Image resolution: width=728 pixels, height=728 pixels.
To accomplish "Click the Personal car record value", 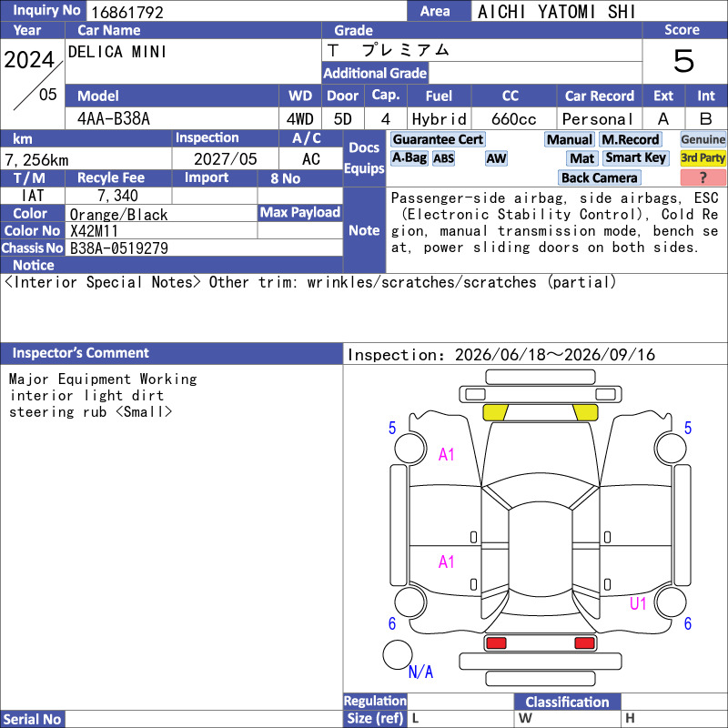I will pyautogui.click(x=598, y=119).
